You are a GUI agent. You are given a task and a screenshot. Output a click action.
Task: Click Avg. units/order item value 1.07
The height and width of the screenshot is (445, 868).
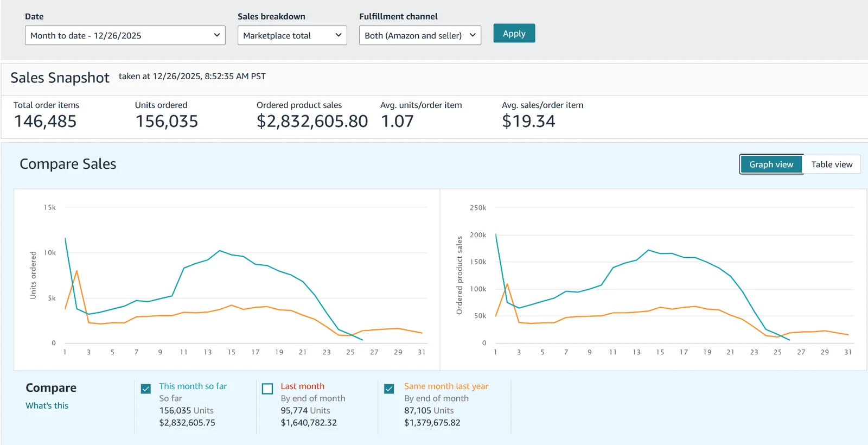tap(397, 121)
